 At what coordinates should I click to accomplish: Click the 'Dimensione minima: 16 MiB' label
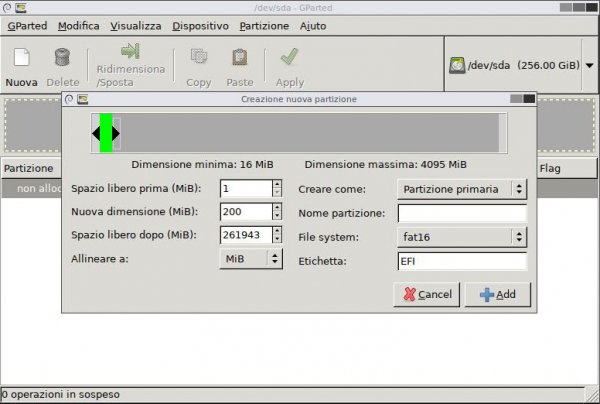tap(202, 165)
